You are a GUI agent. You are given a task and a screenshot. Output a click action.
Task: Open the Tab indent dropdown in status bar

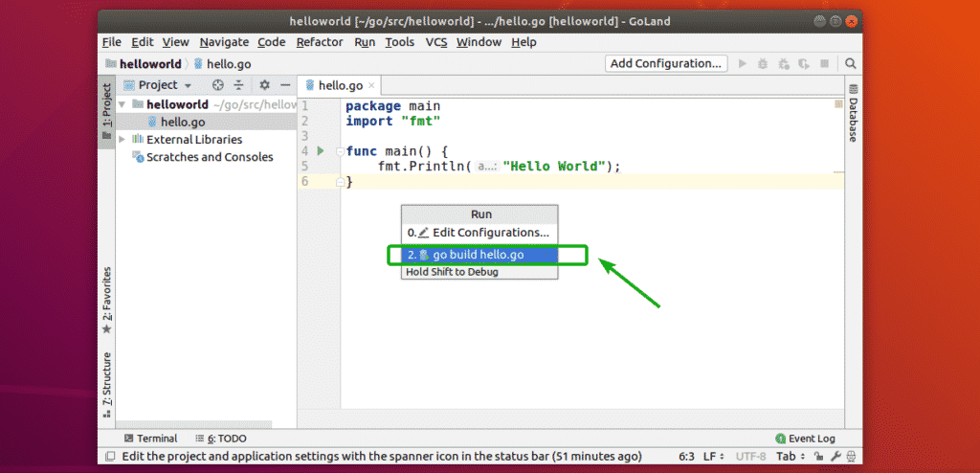(x=791, y=456)
